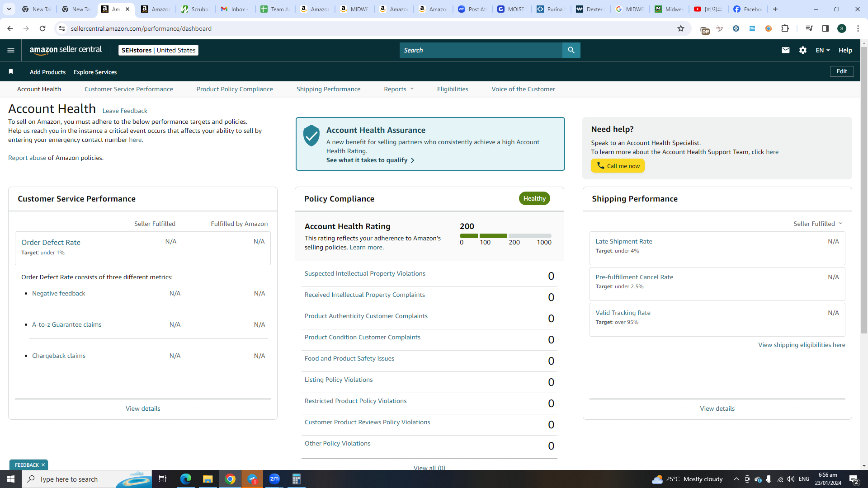Click the Call me now button
The height and width of the screenshot is (488, 868).
coord(618,166)
